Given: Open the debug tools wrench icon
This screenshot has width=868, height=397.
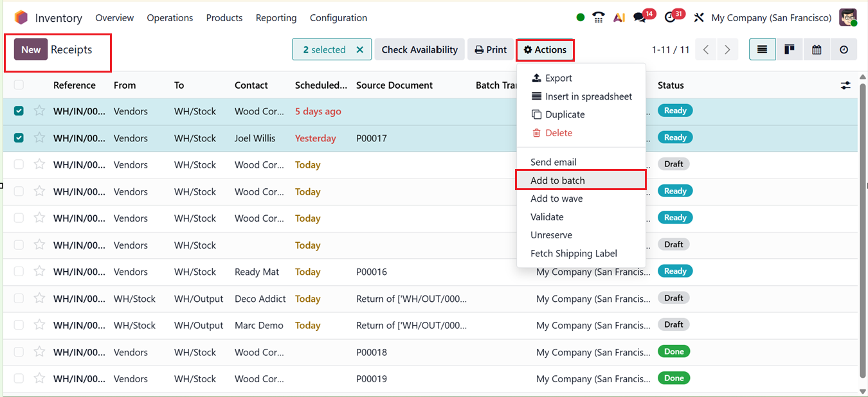Looking at the screenshot, I should (699, 17).
